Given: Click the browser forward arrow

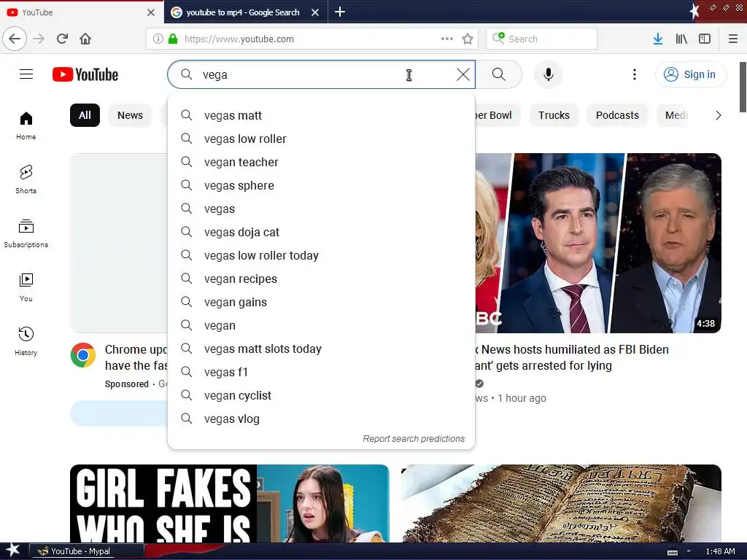Looking at the screenshot, I should pos(39,39).
